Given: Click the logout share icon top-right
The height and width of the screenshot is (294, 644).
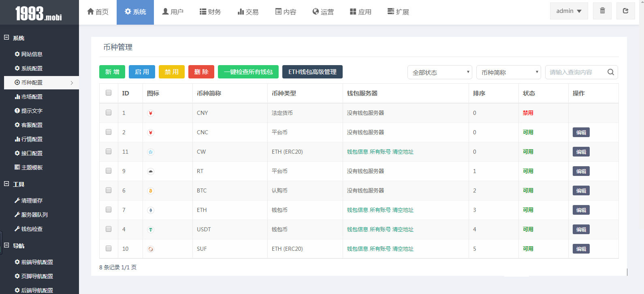Looking at the screenshot, I should [625, 11].
